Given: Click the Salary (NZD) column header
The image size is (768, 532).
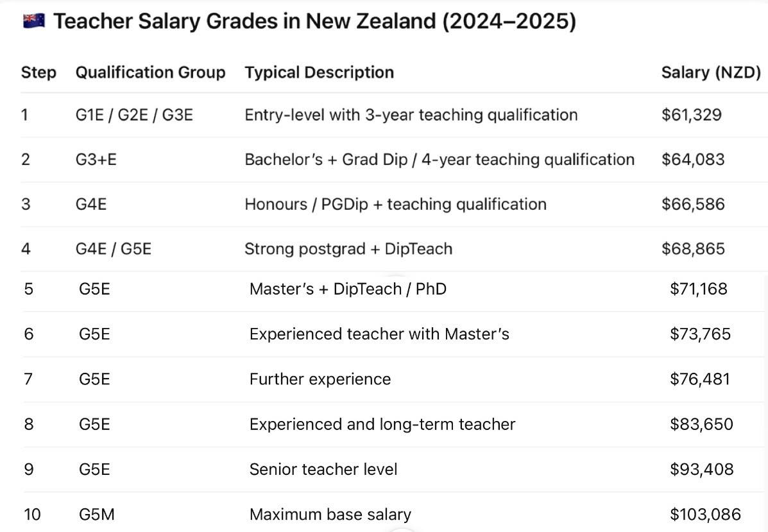Looking at the screenshot, I should [711, 73].
